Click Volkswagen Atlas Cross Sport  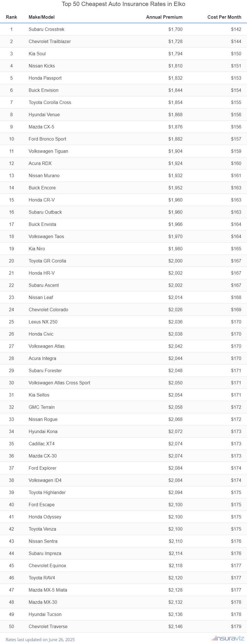59,383
